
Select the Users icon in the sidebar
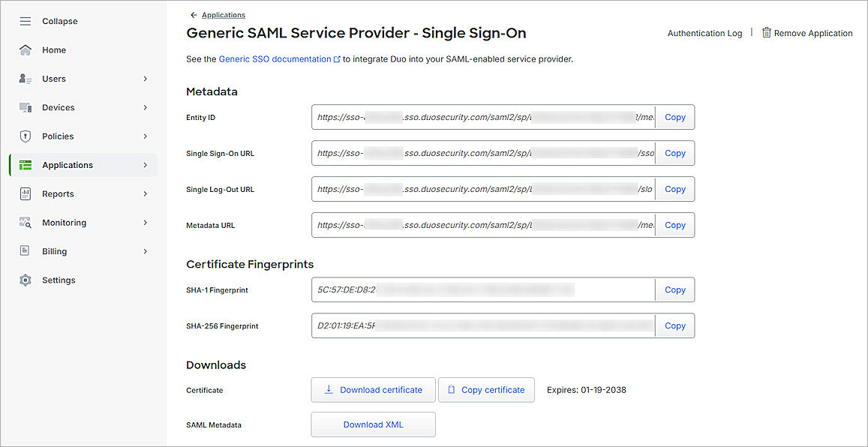[x=26, y=79]
